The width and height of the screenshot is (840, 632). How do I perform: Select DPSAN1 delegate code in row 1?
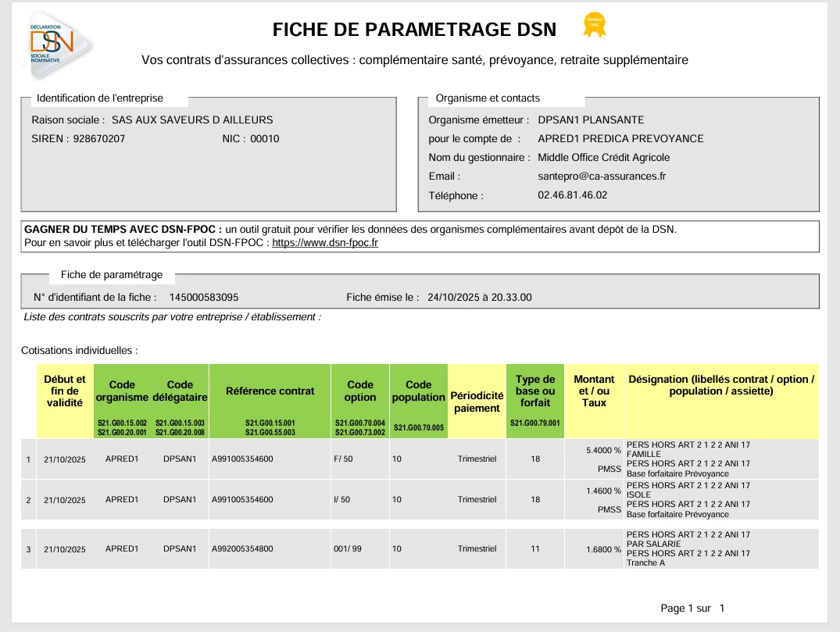coord(180,459)
